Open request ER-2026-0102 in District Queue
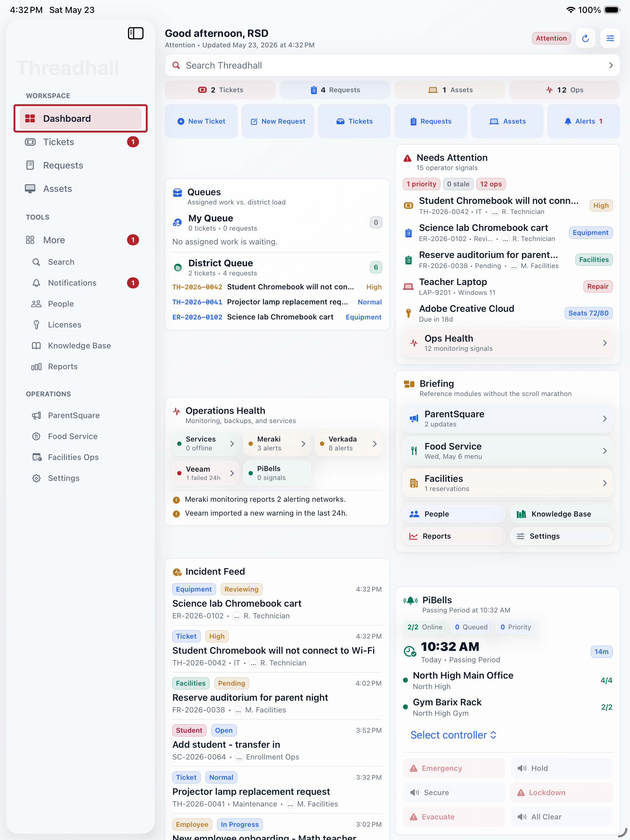 click(x=277, y=317)
